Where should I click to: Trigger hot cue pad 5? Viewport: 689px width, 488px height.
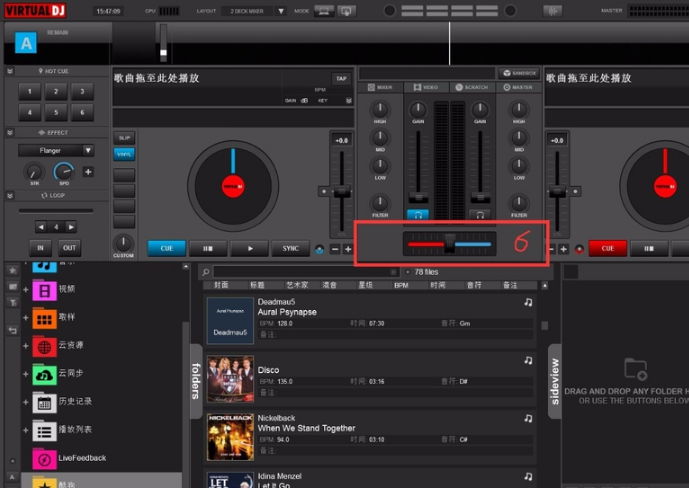click(56, 112)
